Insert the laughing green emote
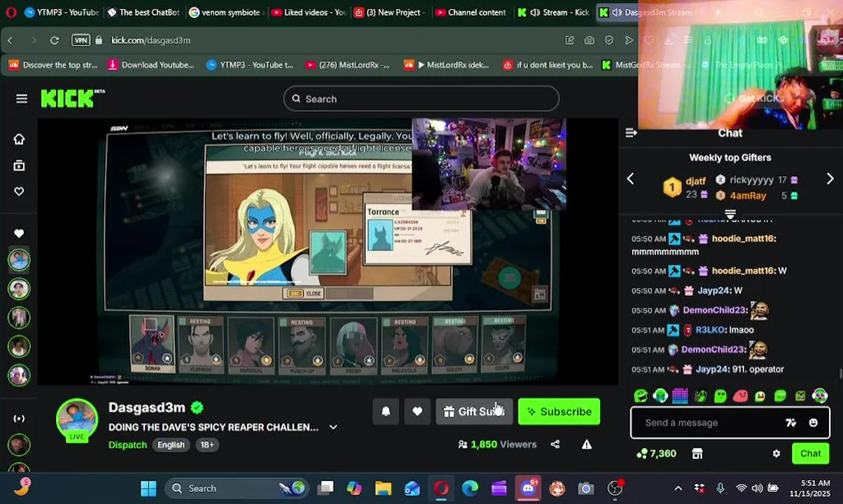Screen dimensions: 843x504 [640, 396]
